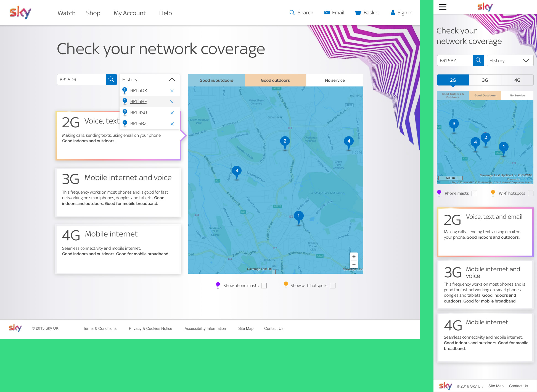Viewport: 537px width, 392px height.
Task: Zoom in on desktop map with plus button
Action: click(x=354, y=257)
